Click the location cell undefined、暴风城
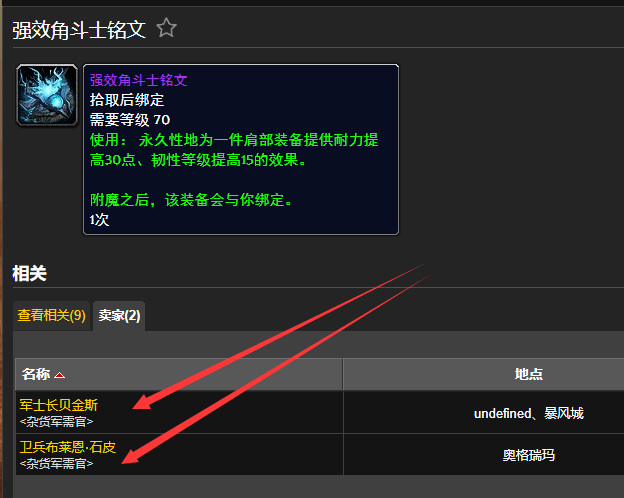 pos(528,414)
